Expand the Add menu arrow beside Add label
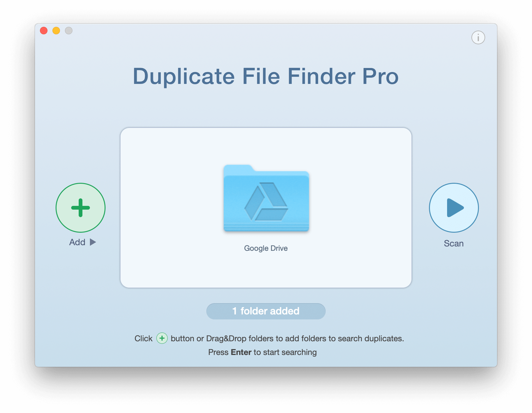 click(93, 242)
